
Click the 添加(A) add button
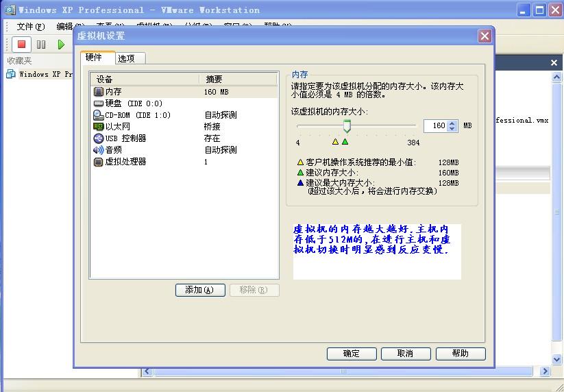tap(200, 290)
